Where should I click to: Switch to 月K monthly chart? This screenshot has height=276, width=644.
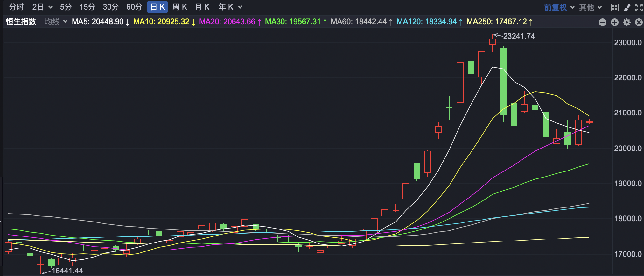(202, 7)
